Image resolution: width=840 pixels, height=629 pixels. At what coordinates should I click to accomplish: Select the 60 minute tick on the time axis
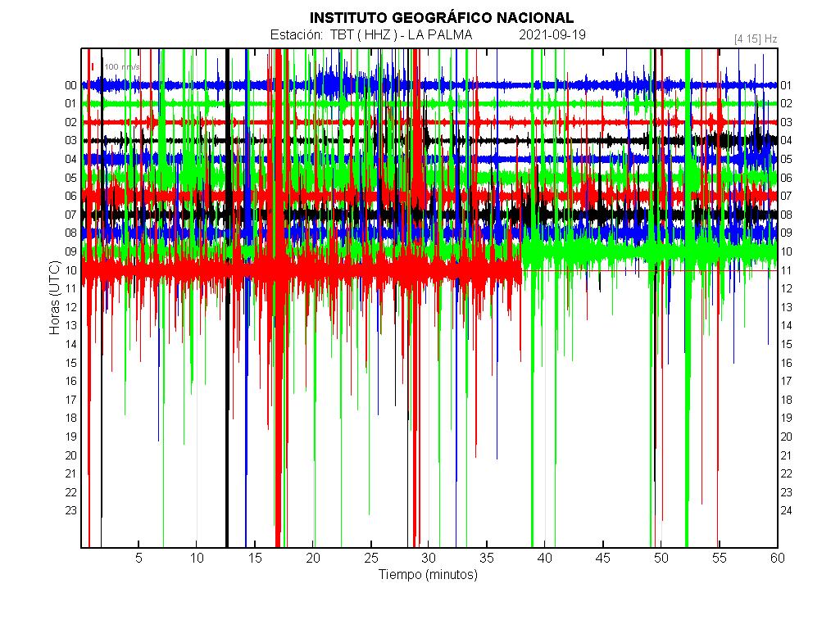(777, 558)
